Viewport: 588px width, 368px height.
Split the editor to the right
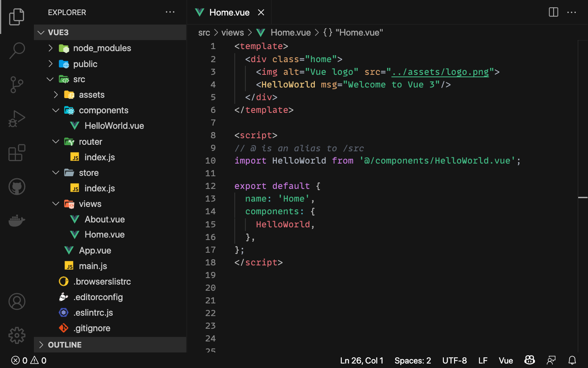pyautogui.click(x=553, y=12)
